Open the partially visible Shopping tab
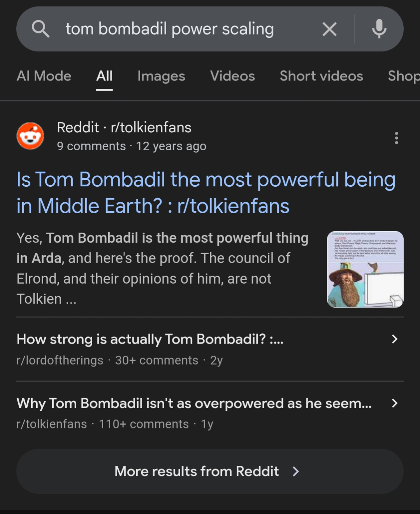Screen dimensions: 420x514 click(404, 76)
